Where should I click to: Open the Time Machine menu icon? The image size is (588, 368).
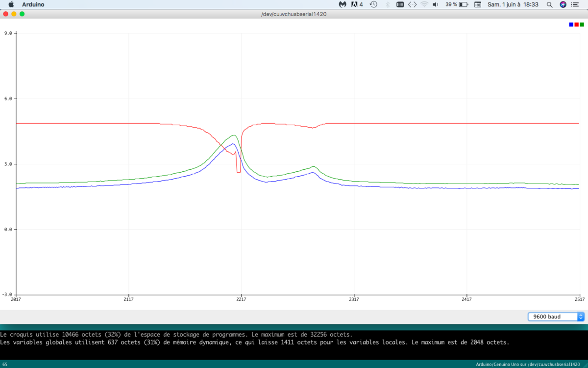pyautogui.click(x=373, y=4)
